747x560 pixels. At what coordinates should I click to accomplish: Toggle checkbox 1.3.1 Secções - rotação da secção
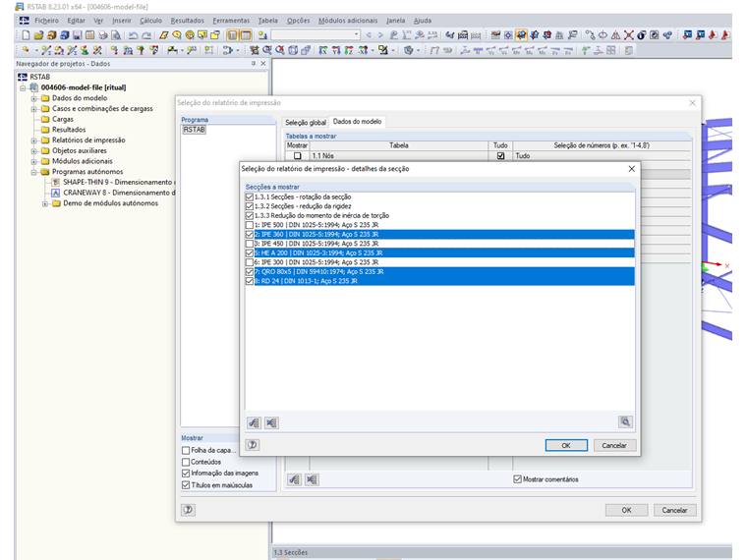coord(249,196)
